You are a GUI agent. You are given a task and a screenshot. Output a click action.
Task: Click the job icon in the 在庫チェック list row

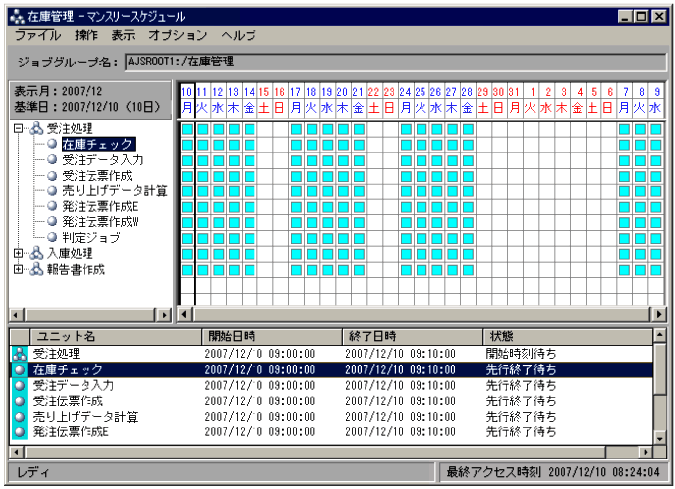[19, 370]
